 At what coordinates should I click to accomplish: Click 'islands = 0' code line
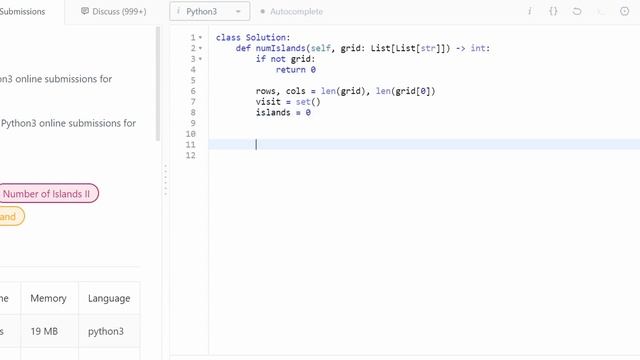coord(283,112)
